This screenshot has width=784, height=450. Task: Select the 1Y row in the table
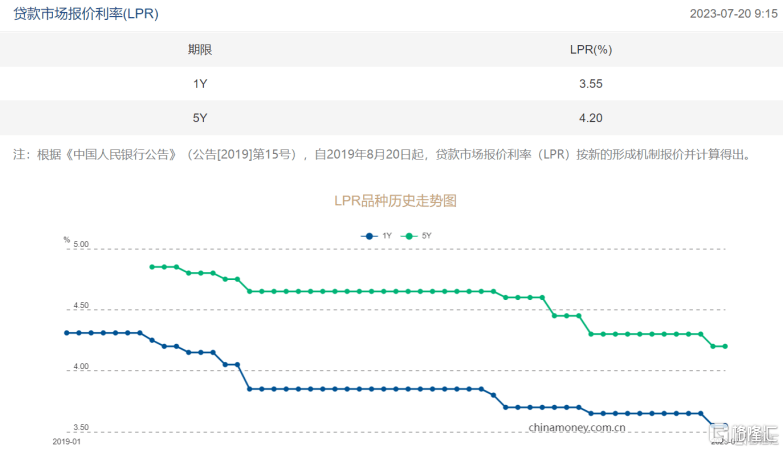pyautogui.click(x=200, y=84)
